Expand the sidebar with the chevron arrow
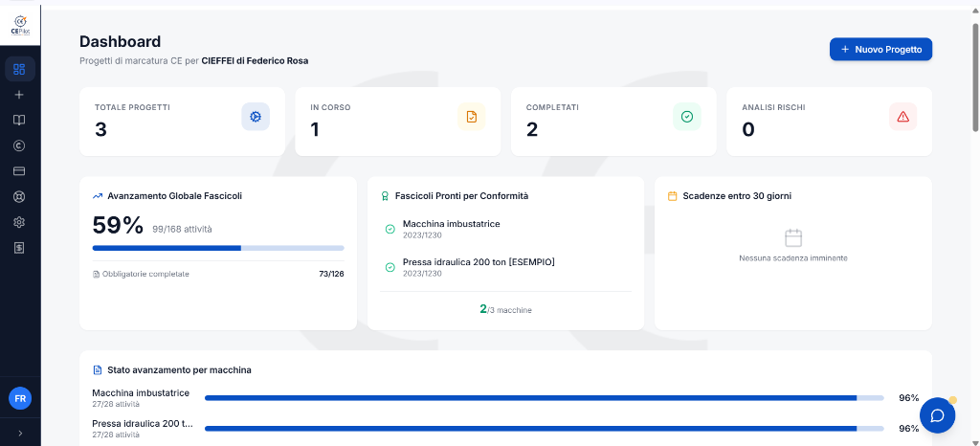 coord(20,433)
